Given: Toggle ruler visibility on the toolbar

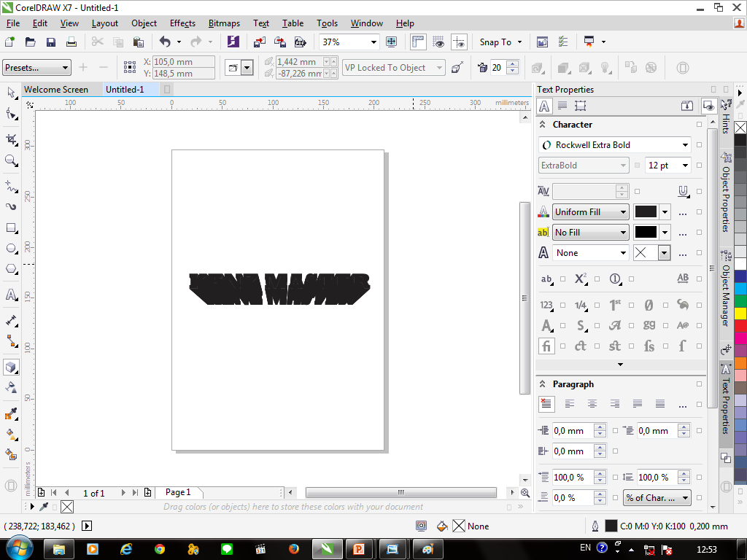Looking at the screenshot, I should tap(417, 42).
